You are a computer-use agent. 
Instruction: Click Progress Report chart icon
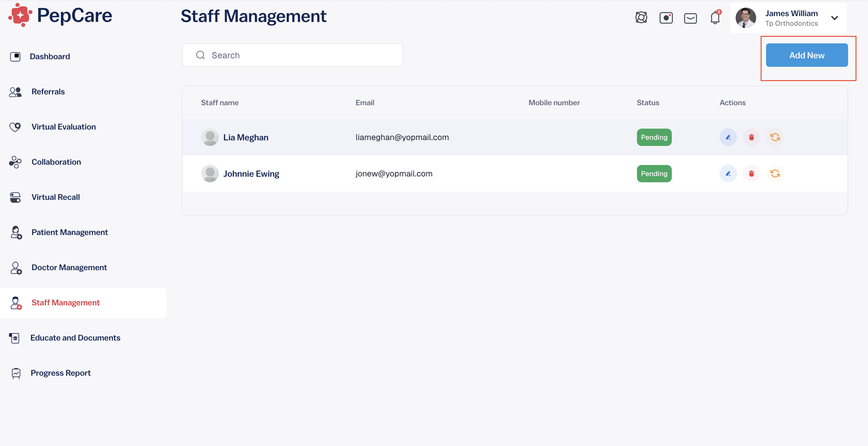[16, 373]
